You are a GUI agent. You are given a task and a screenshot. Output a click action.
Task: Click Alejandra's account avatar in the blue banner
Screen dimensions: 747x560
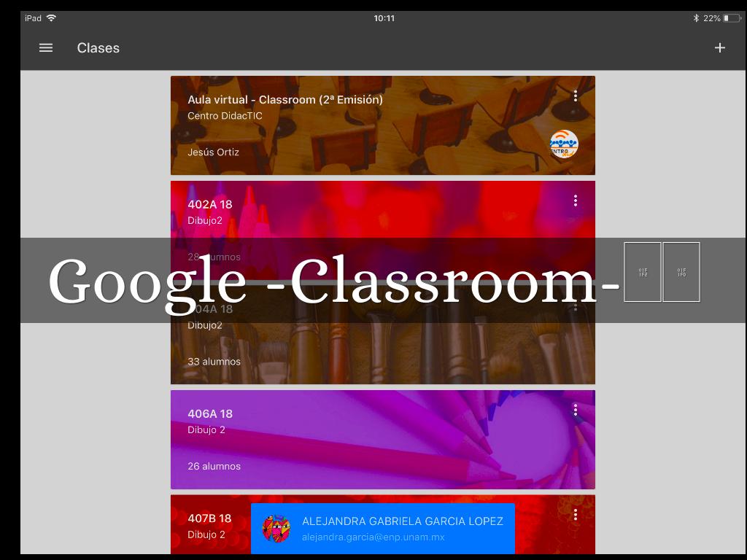coord(276,529)
